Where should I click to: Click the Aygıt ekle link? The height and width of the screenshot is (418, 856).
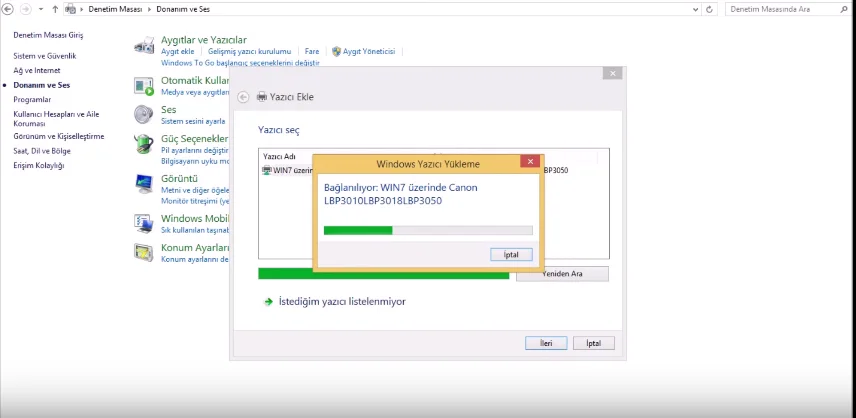click(x=177, y=51)
